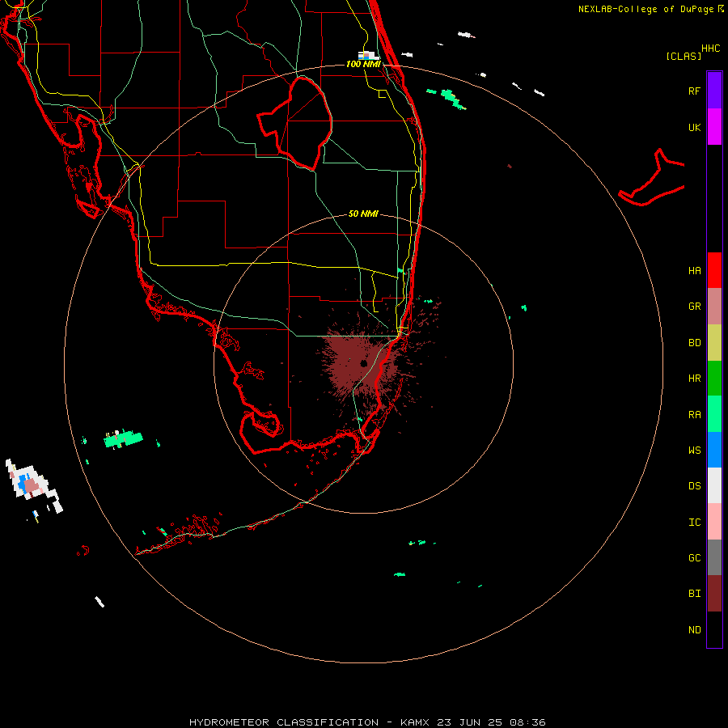Click the 50 NMI range ring label

point(363,214)
